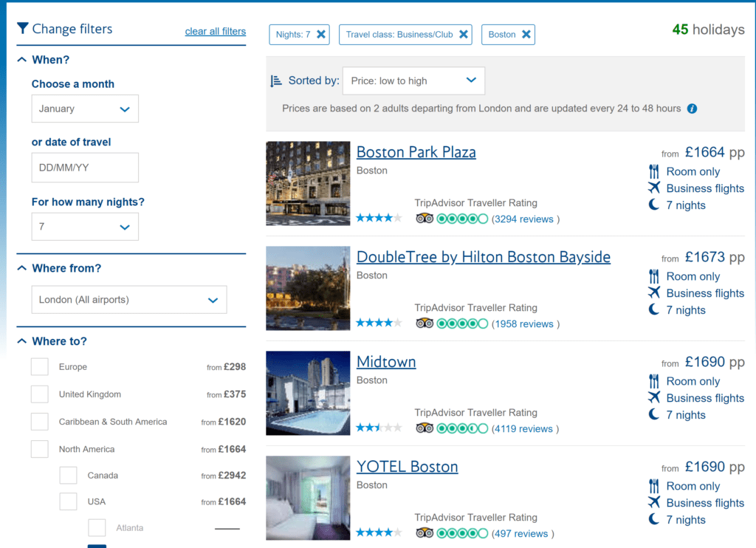Tick the Canada checkbox
Screen dimensions: 756x548
[68, 475]
